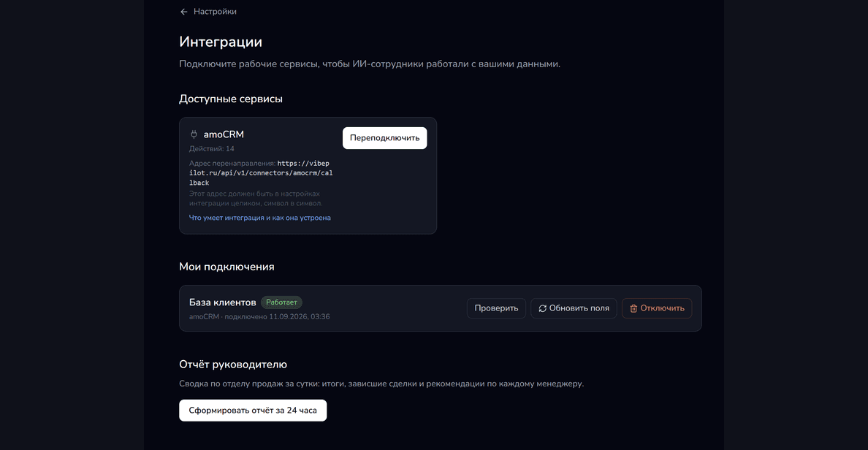
Task: Click the Обновить поля button label
Action: point(579,308)
